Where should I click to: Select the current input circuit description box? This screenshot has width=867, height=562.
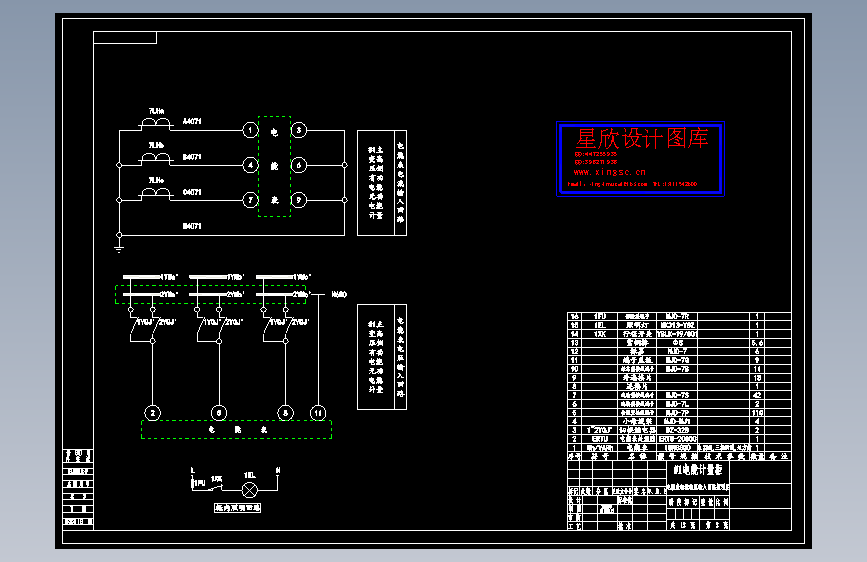point(382,183)
